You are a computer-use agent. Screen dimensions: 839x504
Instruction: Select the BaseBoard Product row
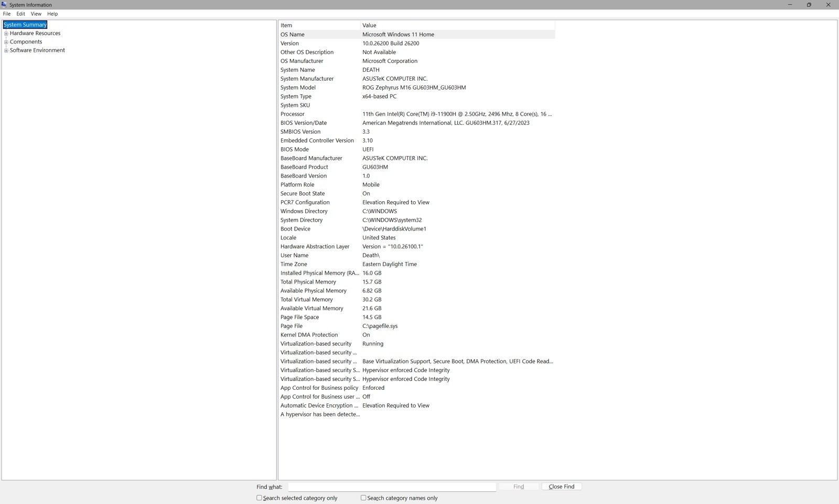[x=416, y=167]
